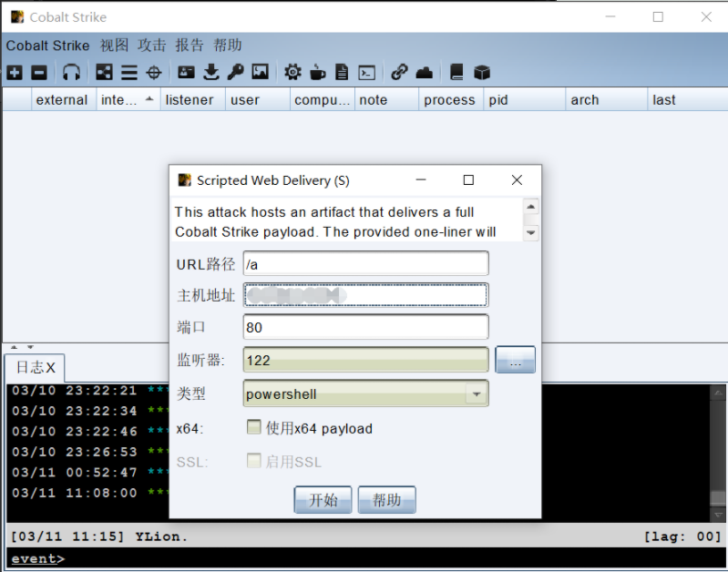The height and width of the screenshot is (572, 728).
Task: Click the terminal scripted web delivery icon
Action: pos(367,73)
